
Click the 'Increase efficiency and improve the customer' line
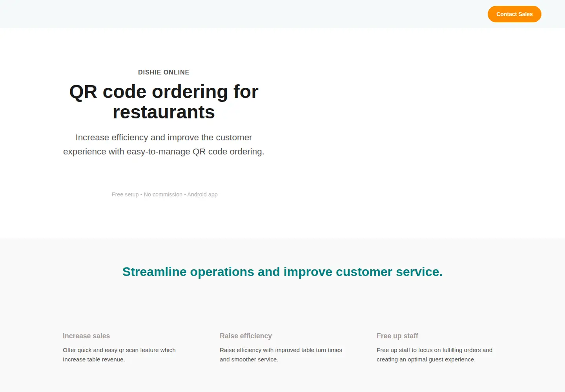pos(164,138)
